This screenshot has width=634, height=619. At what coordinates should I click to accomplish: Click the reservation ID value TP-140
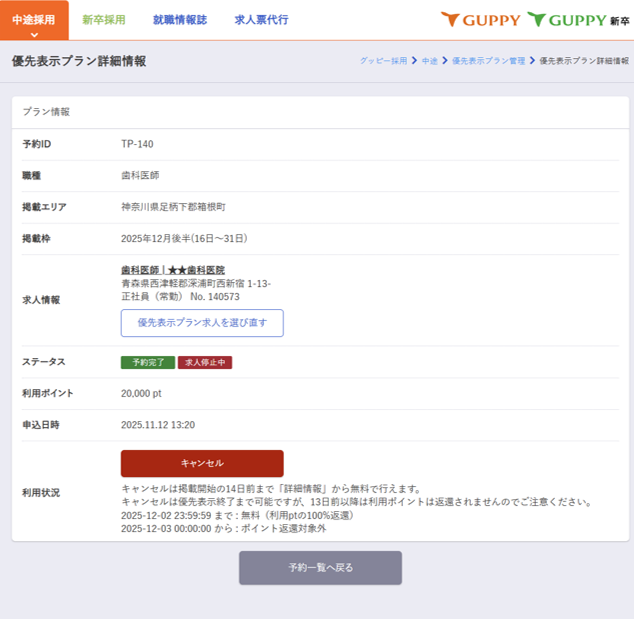(137, 144)
